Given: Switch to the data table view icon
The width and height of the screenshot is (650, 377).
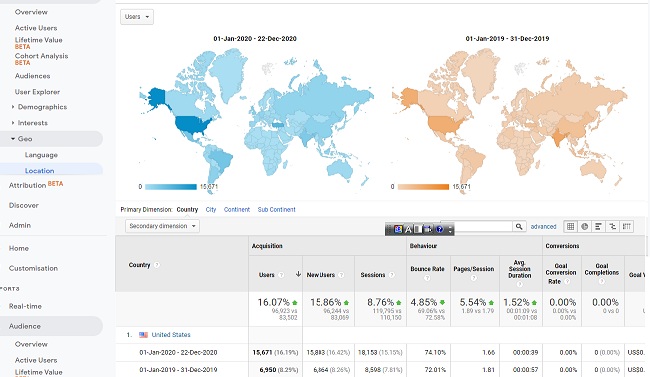Looking at the screenshot, I should 570,226.
